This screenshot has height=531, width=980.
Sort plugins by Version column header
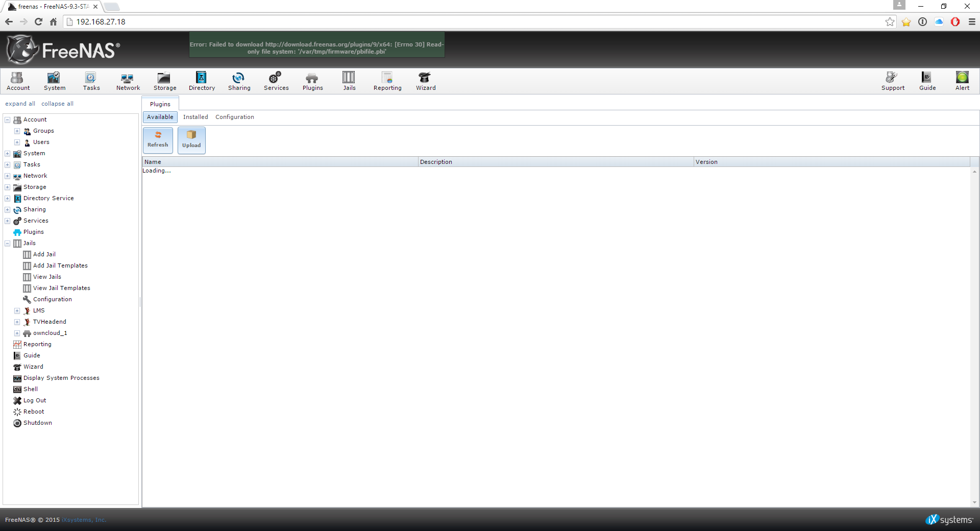click(832, 162)
